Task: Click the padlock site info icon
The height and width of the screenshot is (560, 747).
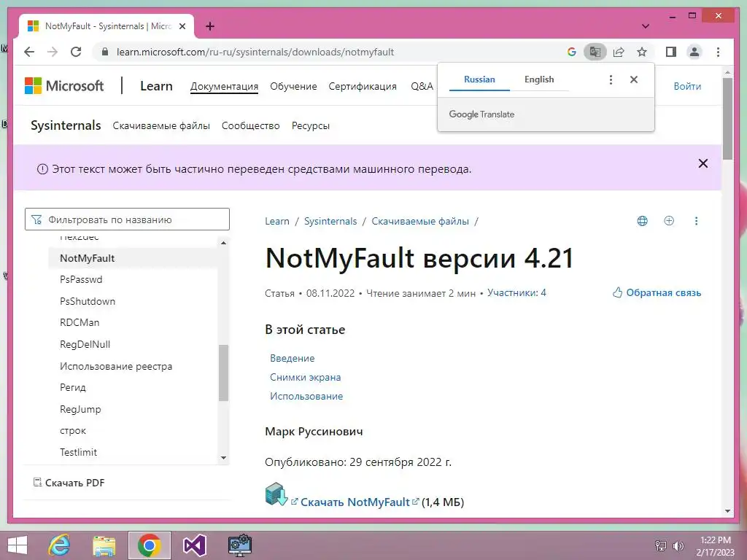Action: [105, 52]
